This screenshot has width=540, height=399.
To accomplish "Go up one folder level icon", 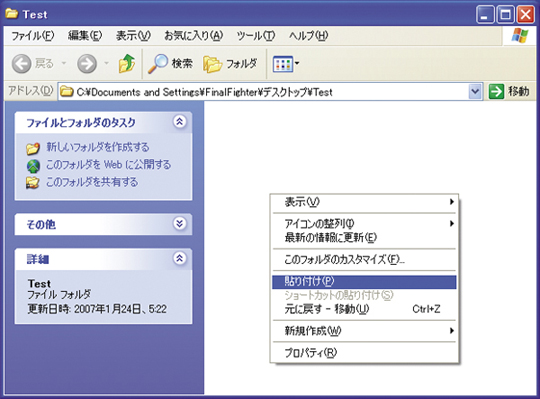I will click(x=127, y=63).
